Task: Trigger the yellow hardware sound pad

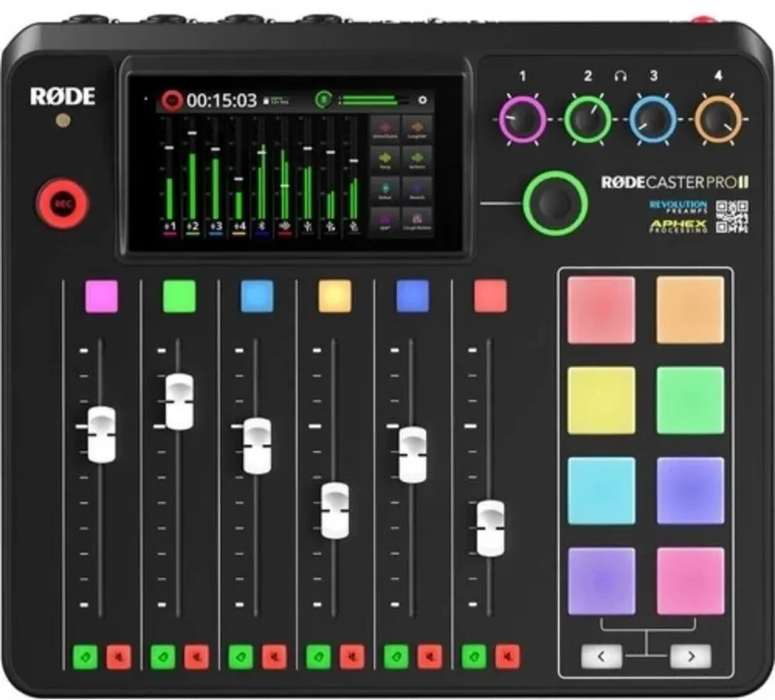Action: pos(601,400)
